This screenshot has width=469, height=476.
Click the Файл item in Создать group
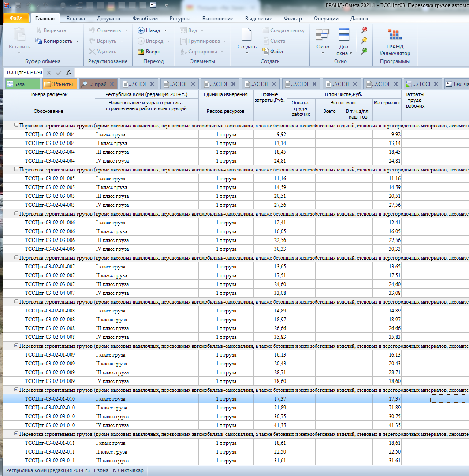pos(272,52)
